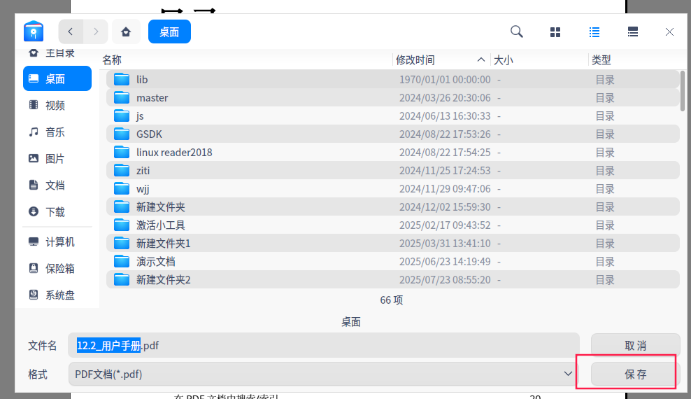Click the 保存 button
Viewport: 692px width, 399px height.
[x=636, y=374]
